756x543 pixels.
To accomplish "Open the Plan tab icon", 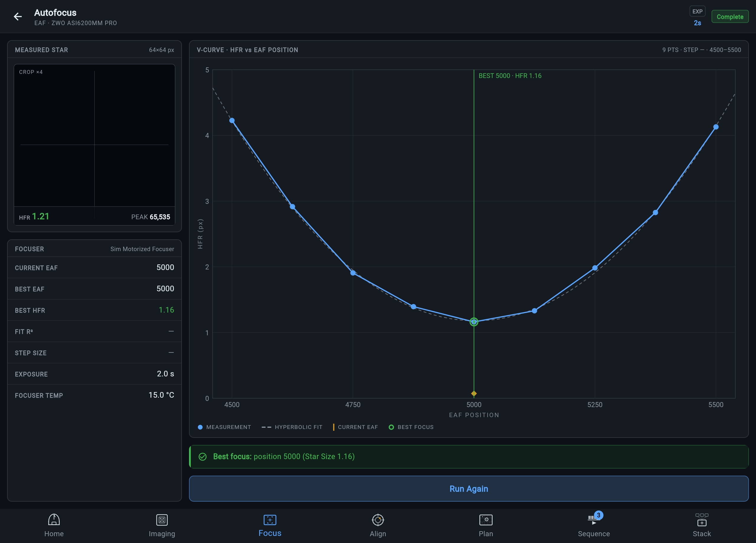I will tap(486, 520).
